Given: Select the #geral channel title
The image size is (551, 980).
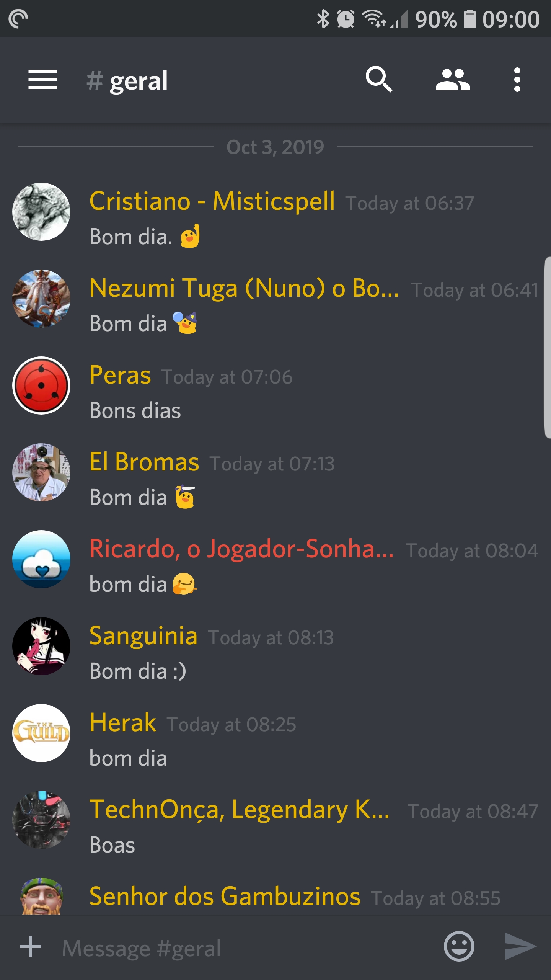Looking at the screenshot, I should click(x=127, y=80).
